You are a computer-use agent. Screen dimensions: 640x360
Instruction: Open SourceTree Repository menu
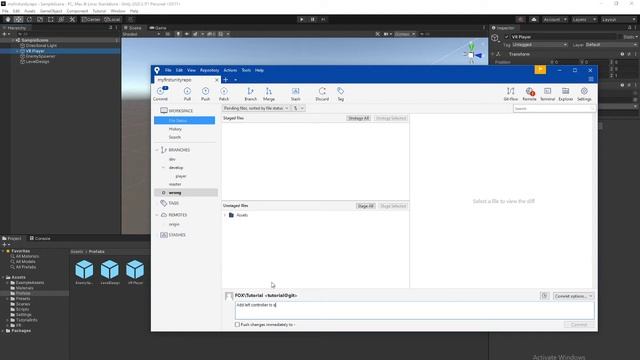pos(209,70)
